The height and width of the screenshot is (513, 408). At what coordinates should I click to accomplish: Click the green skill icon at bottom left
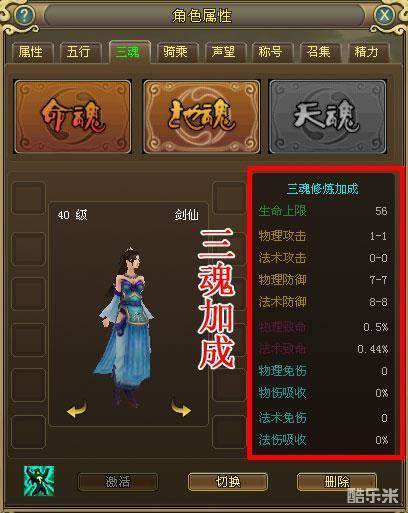39,481
